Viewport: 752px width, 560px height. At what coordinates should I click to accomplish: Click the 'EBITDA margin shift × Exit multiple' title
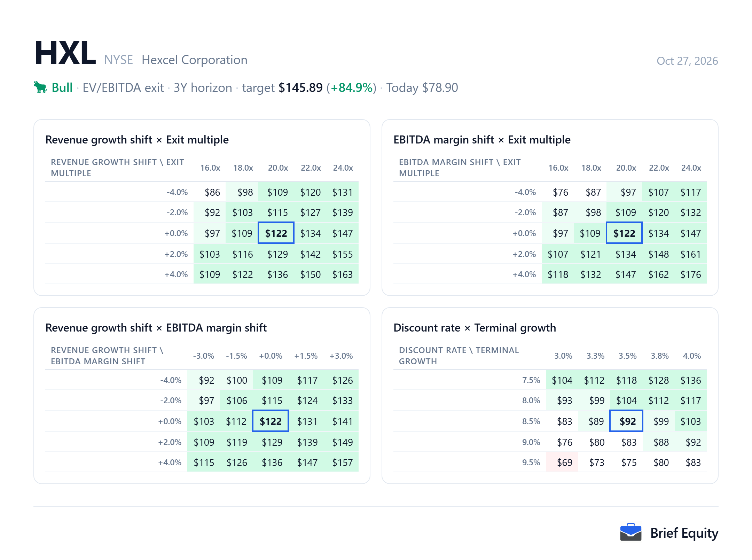(x=482, y=140)
